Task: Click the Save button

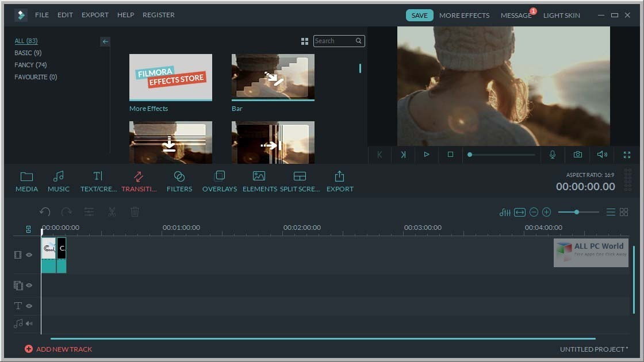Action: click(419, 15)
